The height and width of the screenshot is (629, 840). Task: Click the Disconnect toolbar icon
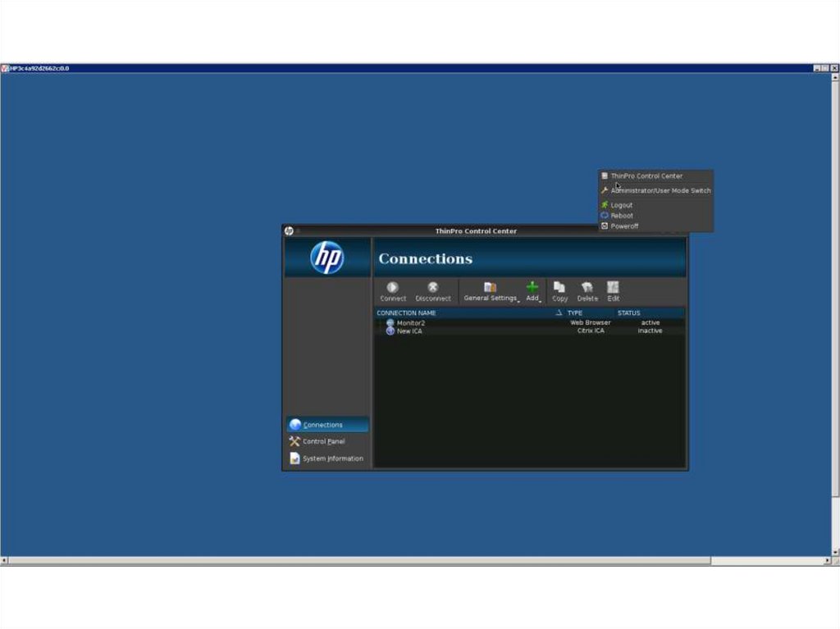[433, 288]
